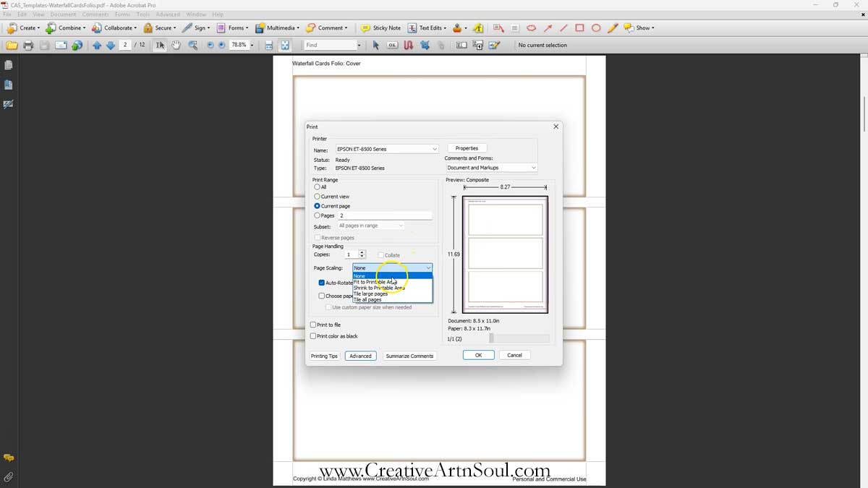
Task: Increase Copies with the stepper up arrow
Action: coord(362,252)
